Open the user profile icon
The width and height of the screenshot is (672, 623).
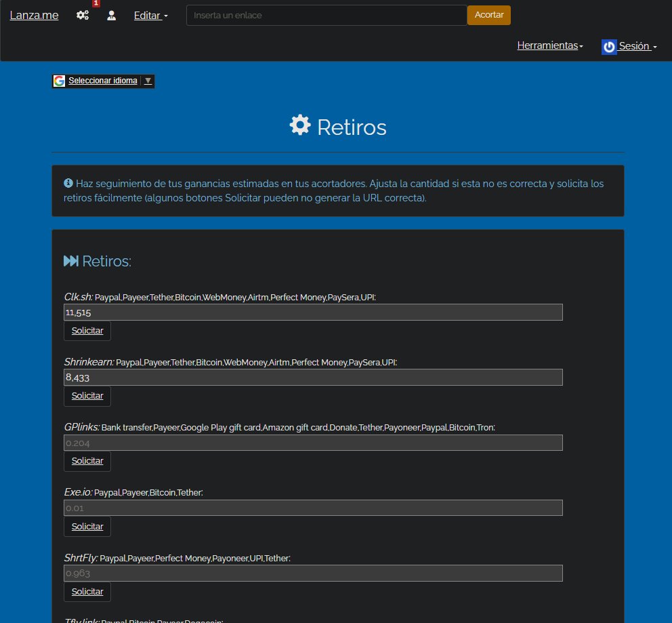click(111, 16)
